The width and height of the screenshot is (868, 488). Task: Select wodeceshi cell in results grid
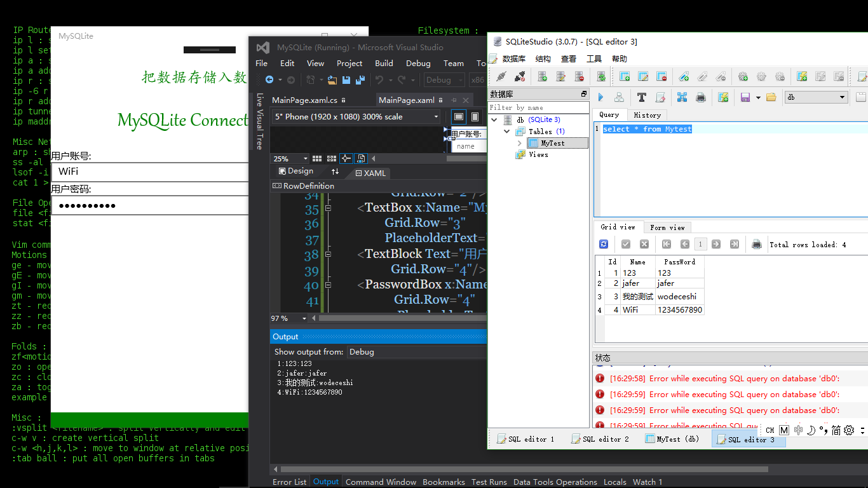[679, 296]
